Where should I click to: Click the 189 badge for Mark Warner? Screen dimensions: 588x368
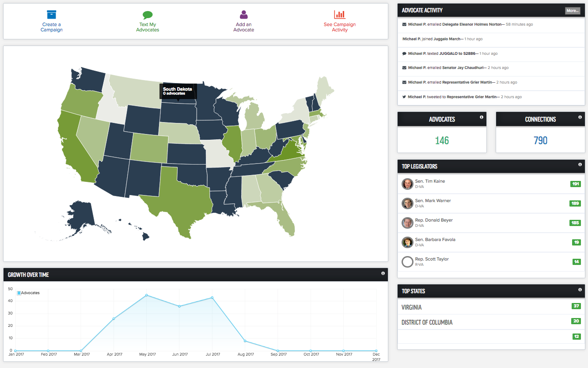tap(575, 203)
